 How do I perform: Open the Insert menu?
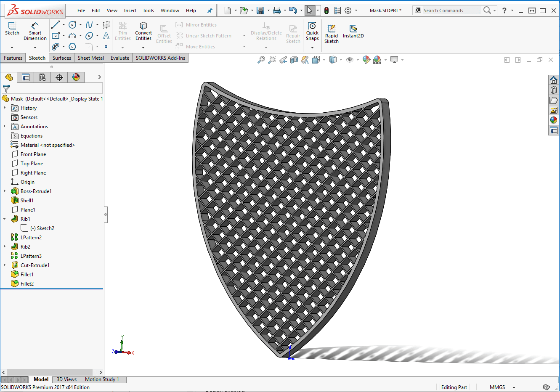130,11
